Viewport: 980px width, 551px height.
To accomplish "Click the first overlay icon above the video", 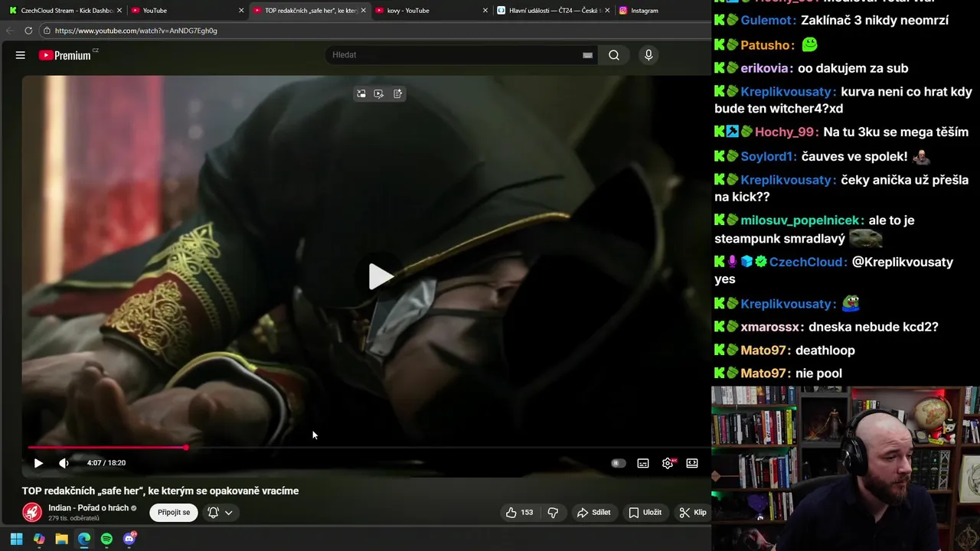I will click(361, 93).
